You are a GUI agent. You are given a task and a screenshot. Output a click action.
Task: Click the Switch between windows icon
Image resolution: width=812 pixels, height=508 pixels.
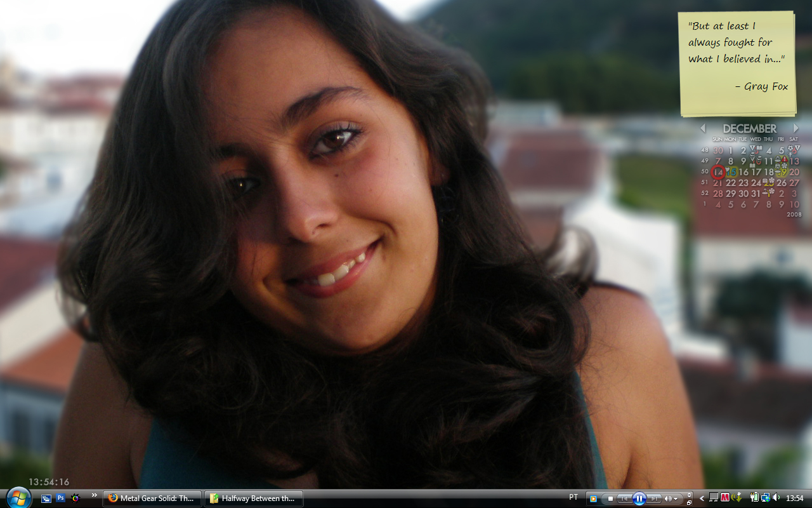(46, 498)
